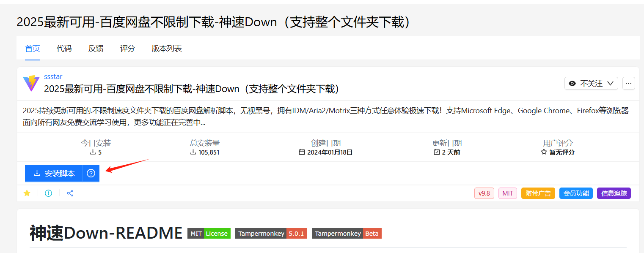Click the eye icon in follow button

coord(572,84)
